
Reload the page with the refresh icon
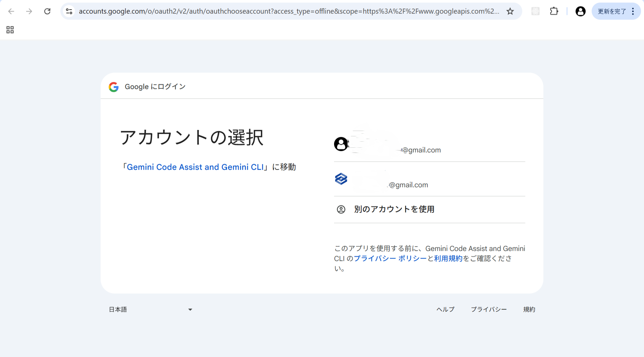point(47,11)
